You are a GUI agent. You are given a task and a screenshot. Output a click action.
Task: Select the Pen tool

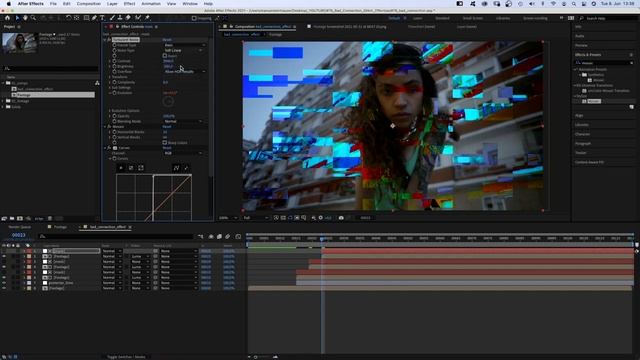pos(94,18)
